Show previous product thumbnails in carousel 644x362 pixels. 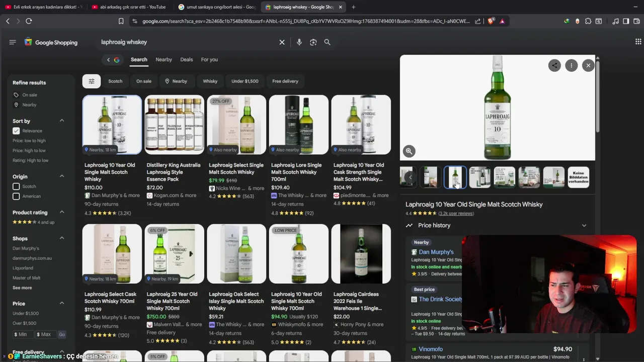click(x=410, y=177)
